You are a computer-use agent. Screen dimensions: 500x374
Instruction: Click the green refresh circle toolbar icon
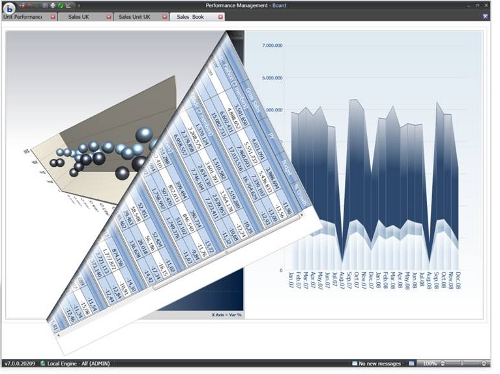click(x=60, y=6)
